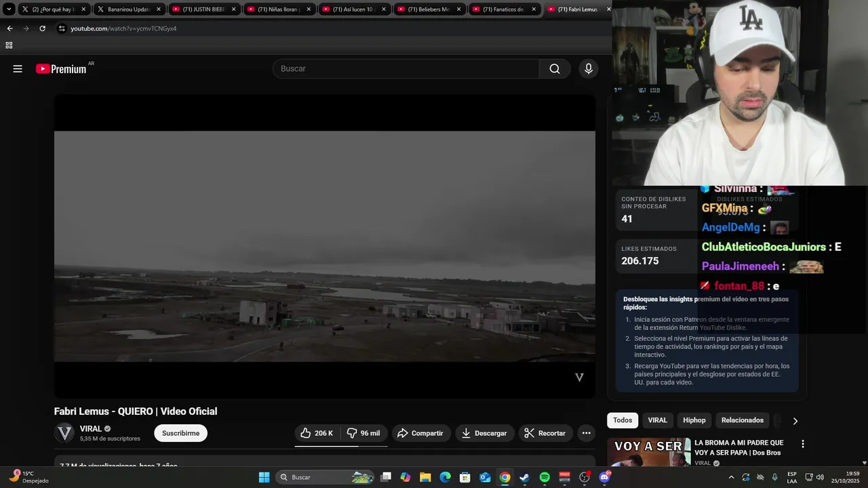The width and height of the screenshot is (868, 488).
Task: Expand more filter chips with right chevron
Action: [x=795, y=421]
